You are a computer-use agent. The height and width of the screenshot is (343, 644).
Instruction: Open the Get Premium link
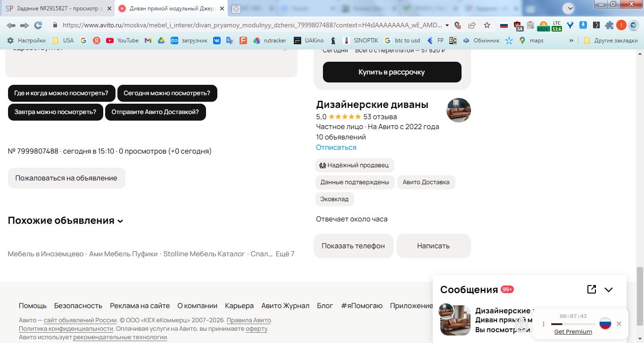point(573,332)
